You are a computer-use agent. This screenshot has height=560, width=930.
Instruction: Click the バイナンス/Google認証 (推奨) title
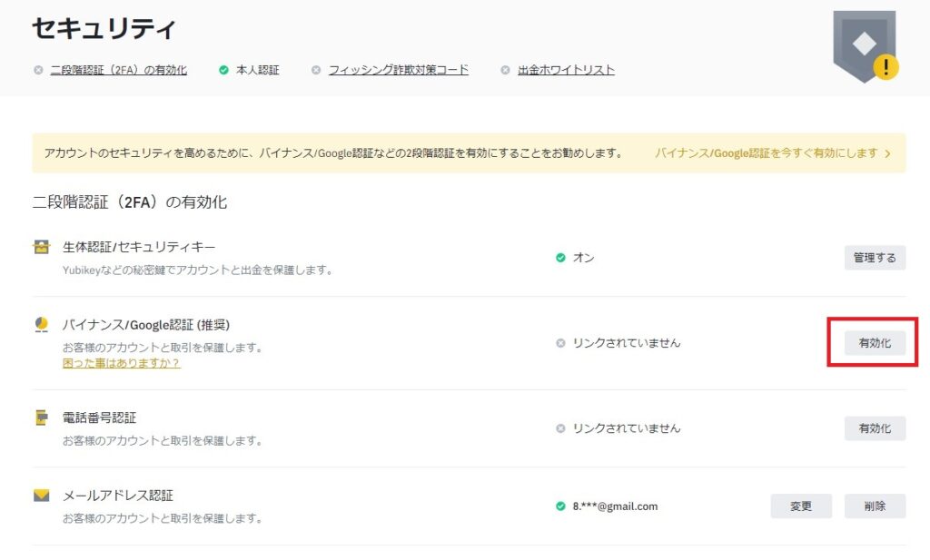coord(146,325)
